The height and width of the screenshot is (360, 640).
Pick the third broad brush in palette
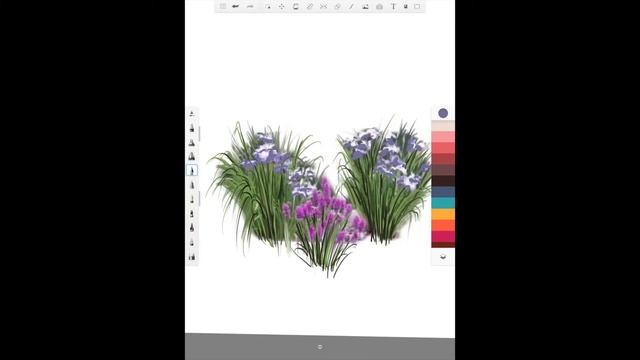point(192,156)
